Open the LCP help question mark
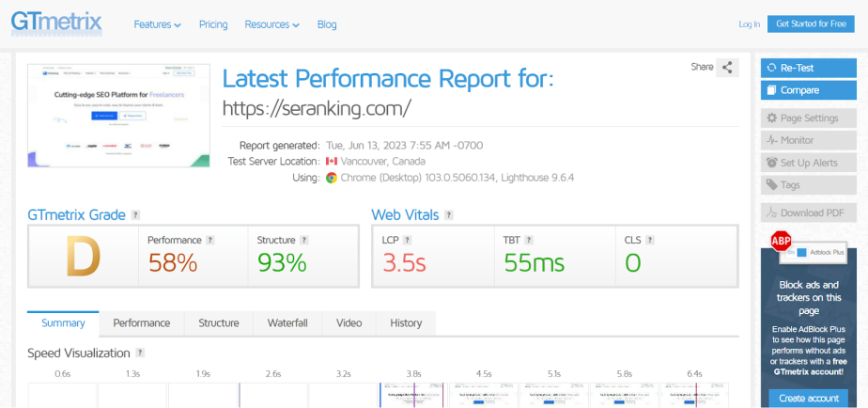 pyautogui.click(x=407, y=240)
